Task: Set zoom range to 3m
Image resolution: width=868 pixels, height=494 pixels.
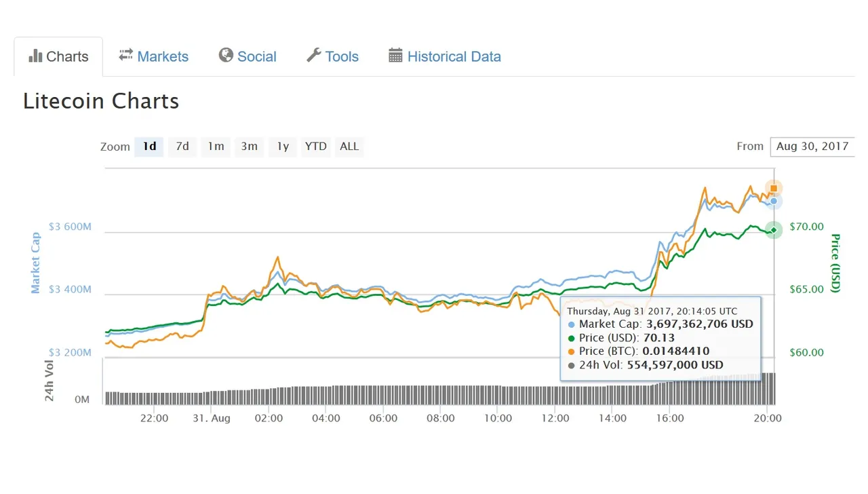Action: pos(249,147)
